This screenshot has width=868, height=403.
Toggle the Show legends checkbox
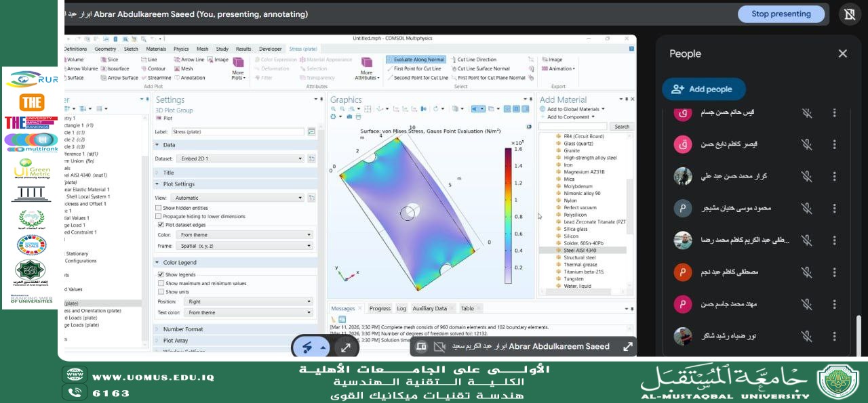tap(161, 274)
